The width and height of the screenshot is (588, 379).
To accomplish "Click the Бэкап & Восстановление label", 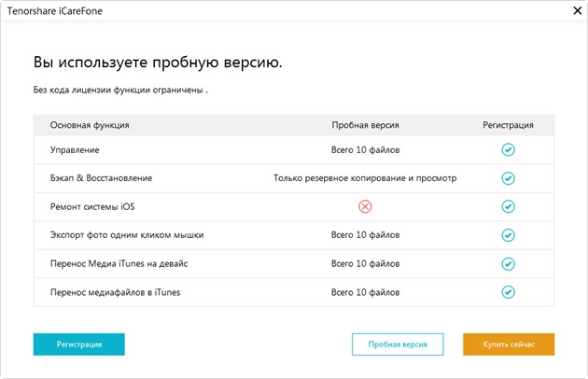I will point(101,178).
